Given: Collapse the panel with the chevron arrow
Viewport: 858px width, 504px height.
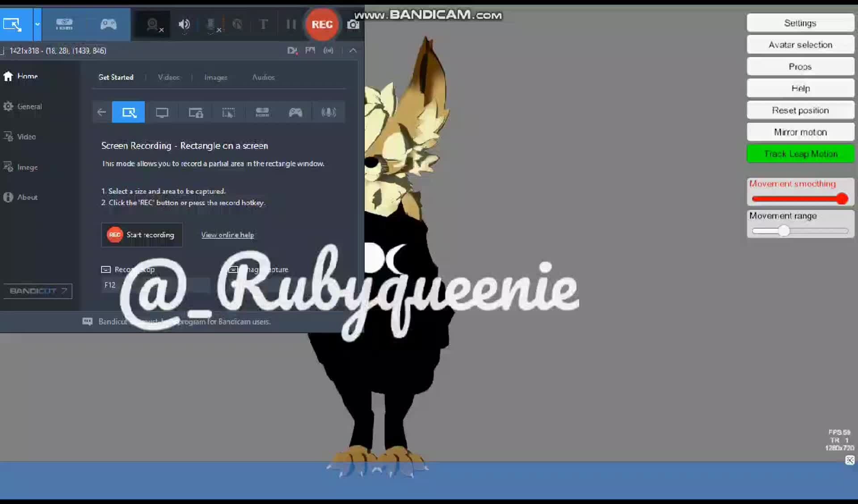Looking at the screenshot, I should 353,50.
